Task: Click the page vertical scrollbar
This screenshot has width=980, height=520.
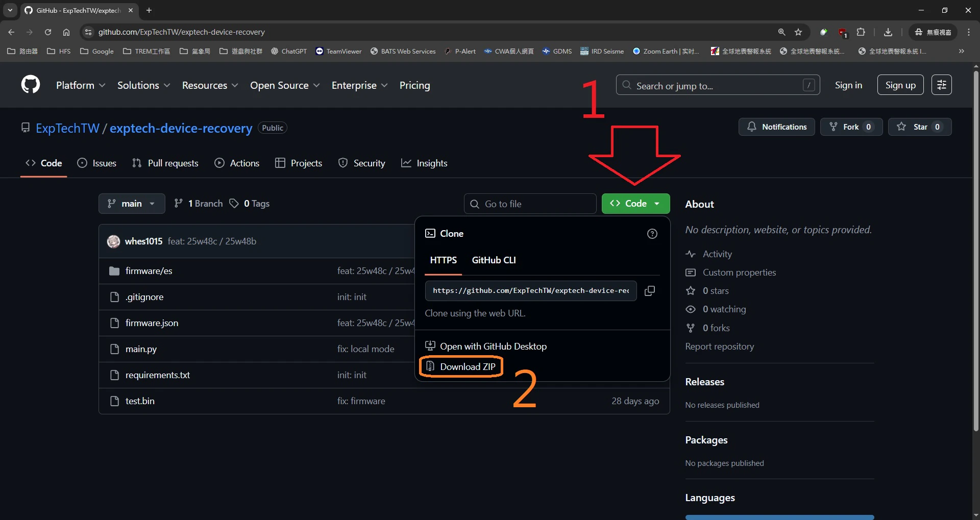Action: tap(976, 250)
